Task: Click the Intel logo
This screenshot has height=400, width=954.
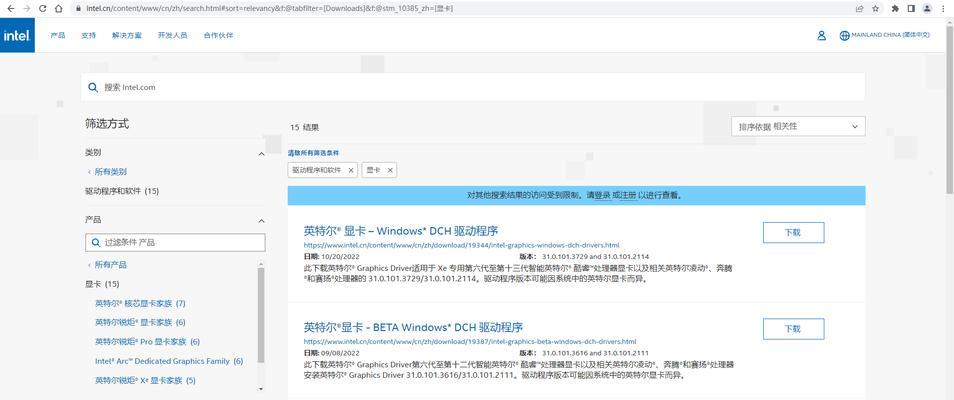Action: (17, 35)
